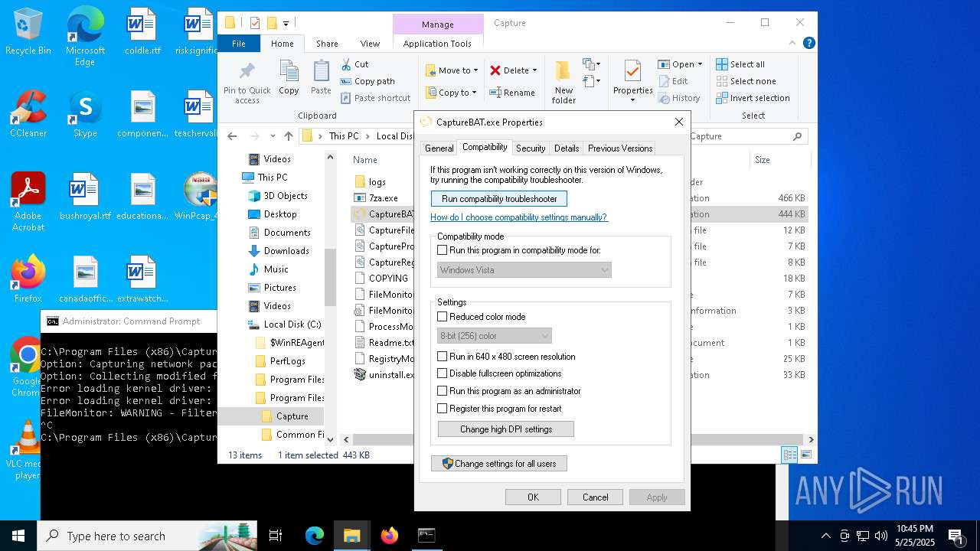Expand the Delete dropdown arrow
This screenshot has width=980, height=551.
pyautogui.click(x=534, y=70)
